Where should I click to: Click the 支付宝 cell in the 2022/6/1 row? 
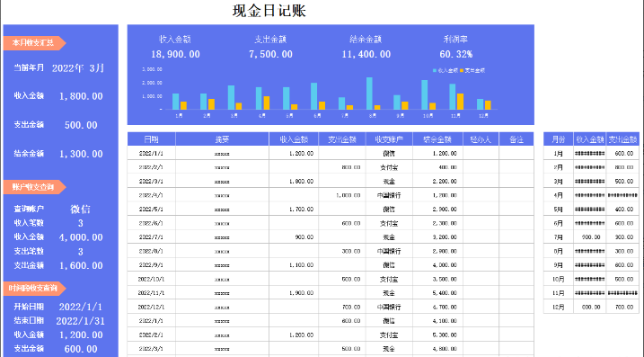point(389,223)
